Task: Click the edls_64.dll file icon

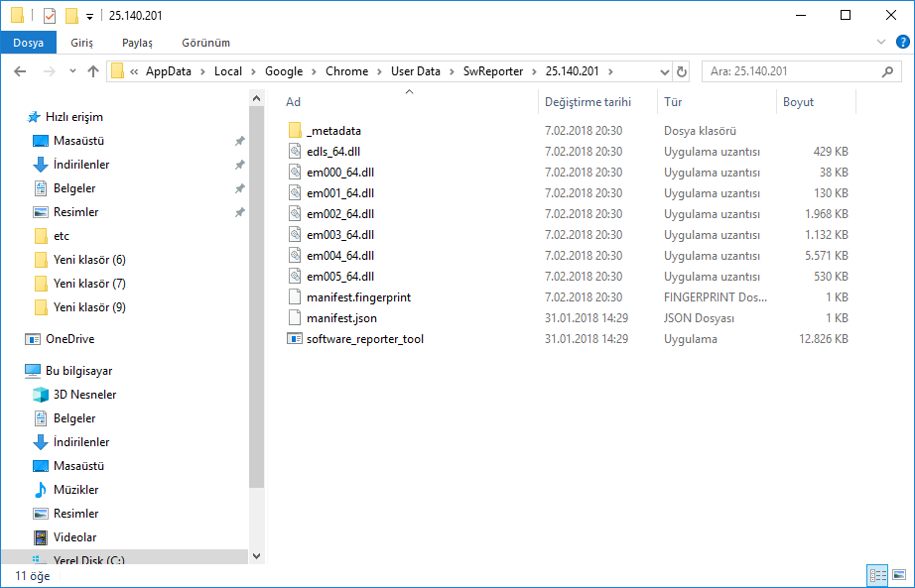Action: 293,151
